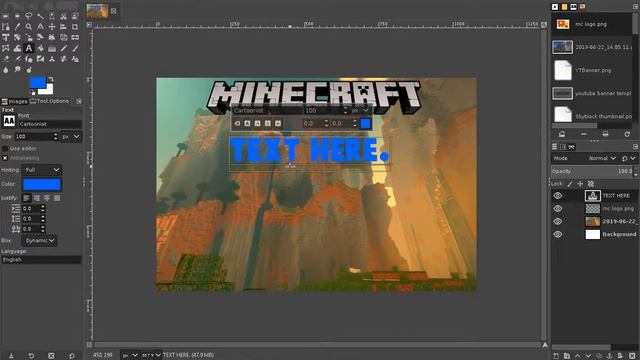Select the Alignment tool
Screen dimensions: 640x360
pos(63,27)
